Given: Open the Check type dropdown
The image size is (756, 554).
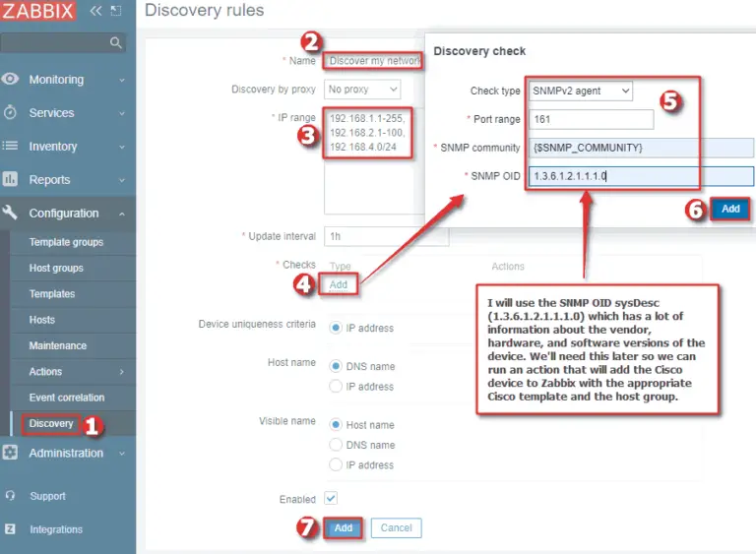Looking at the screenshot, I should [580, 91].
